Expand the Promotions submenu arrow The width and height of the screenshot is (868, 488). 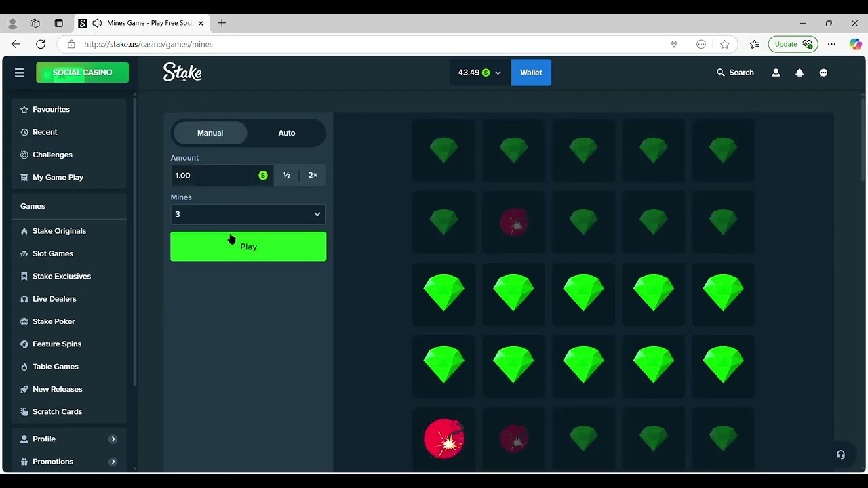tap(113, 462)
